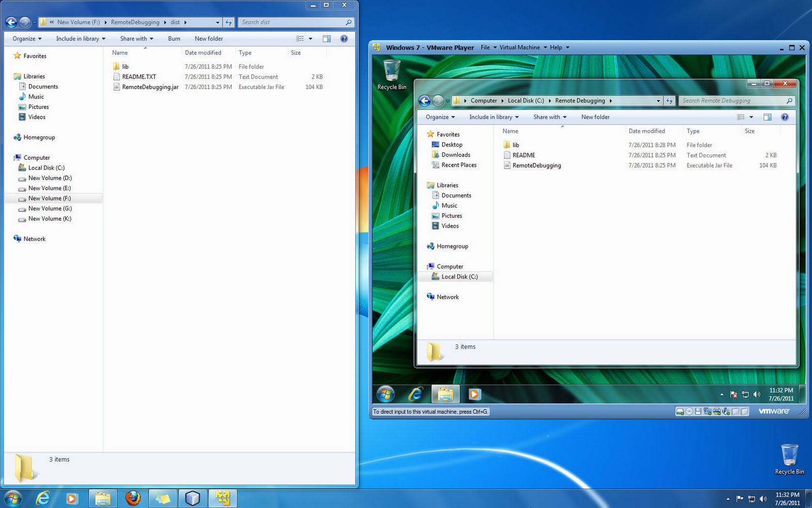This screenshot has height=508, width=812.
Task: Click the hard disk icon in VMware status bar
Action: (x=680, y=411)
